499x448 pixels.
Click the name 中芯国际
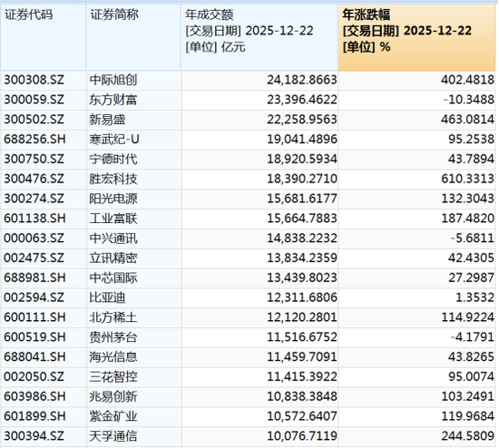[113, 278]
